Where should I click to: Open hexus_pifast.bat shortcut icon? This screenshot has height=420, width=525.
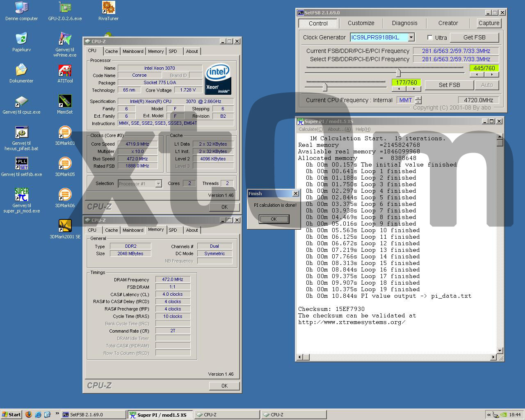tap(21, 132)
